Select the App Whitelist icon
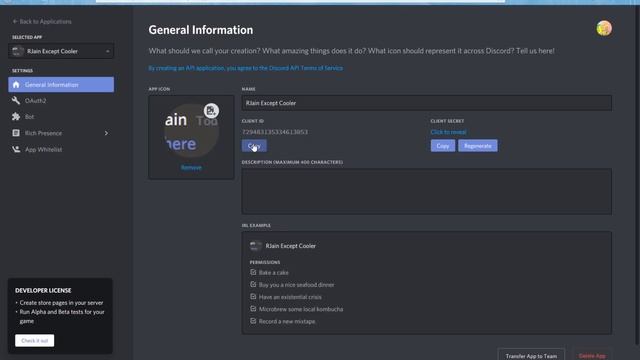The image size is (640, 360). (16, 149)
